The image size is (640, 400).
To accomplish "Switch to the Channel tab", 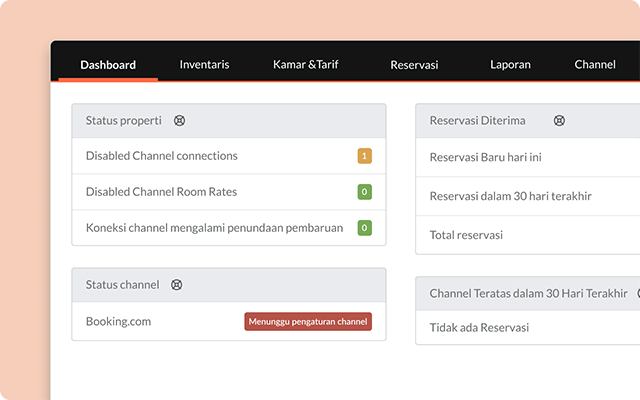I will point(595,65).
